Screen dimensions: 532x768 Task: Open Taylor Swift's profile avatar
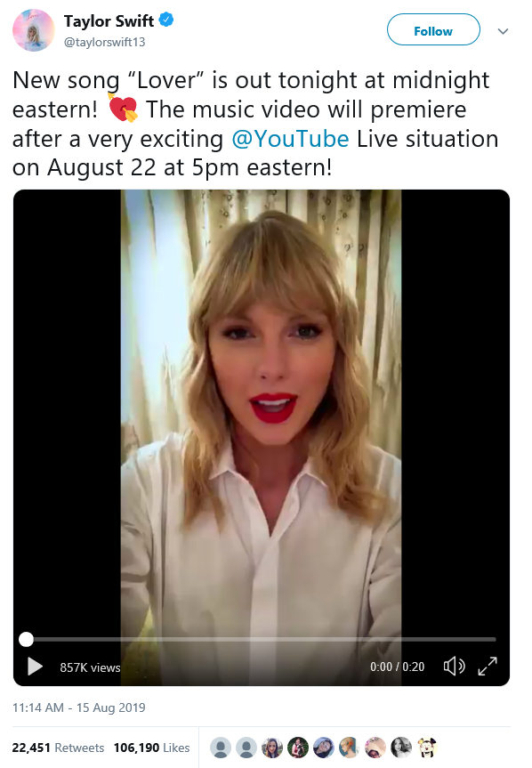point(33,30)
